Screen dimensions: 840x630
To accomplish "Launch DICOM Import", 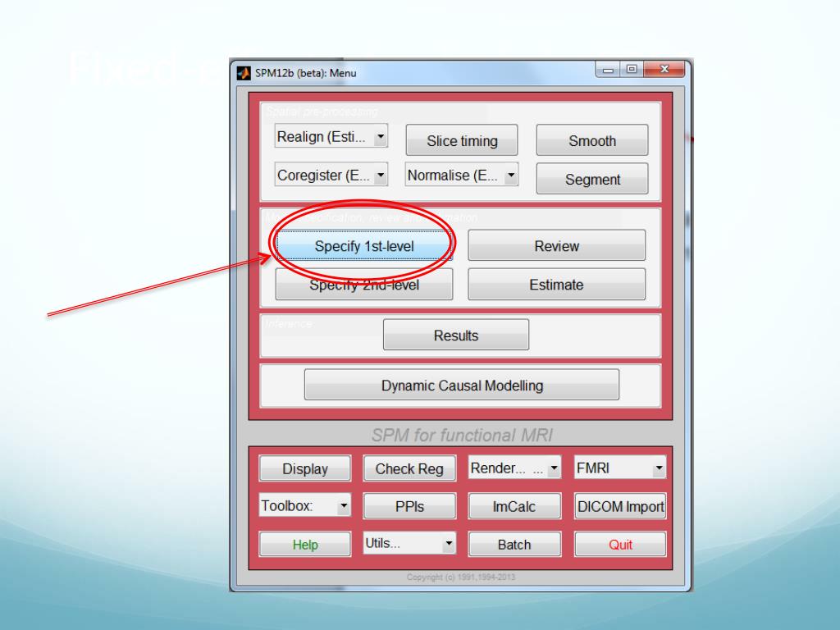I will (620, 506).
